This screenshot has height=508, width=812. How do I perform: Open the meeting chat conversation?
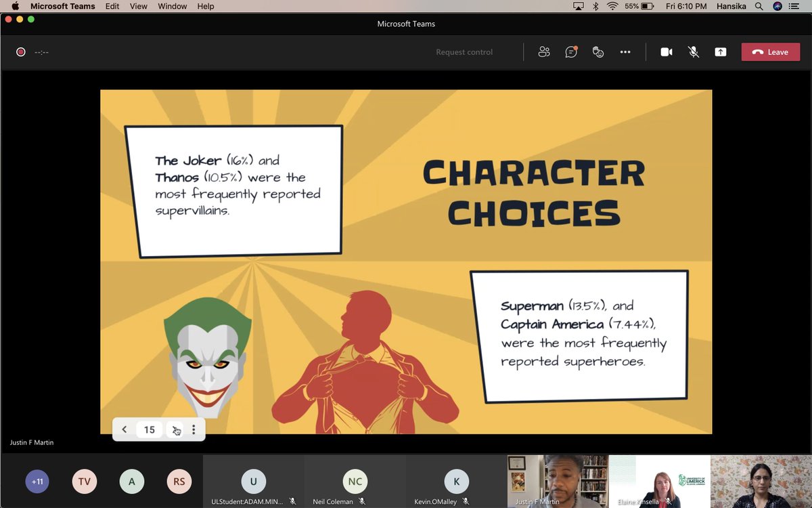tap(571, 52)
